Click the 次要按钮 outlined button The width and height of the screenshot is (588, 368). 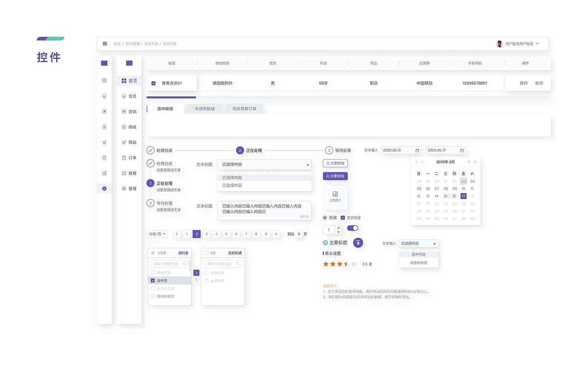pyautogui.click(x=335, y=163)
